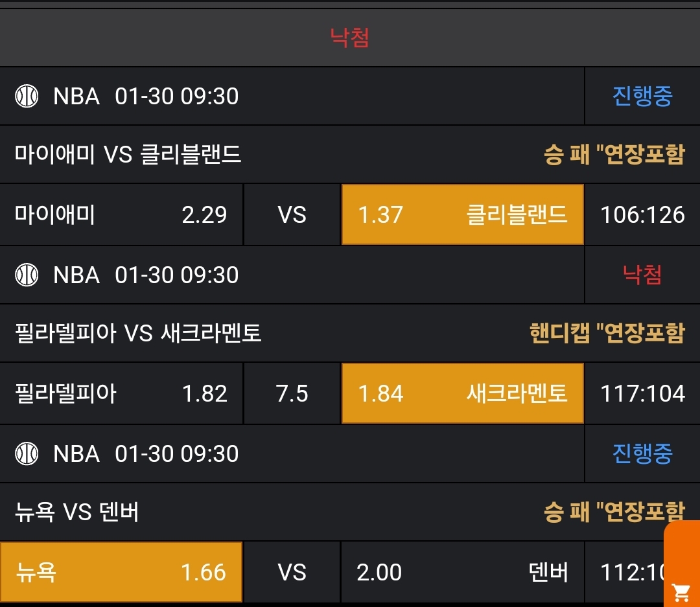This screenshot has height=607, width=700.
Task: Click the red 낙첨 header bar
Action: pyautogui.click(x=350, y=38)
